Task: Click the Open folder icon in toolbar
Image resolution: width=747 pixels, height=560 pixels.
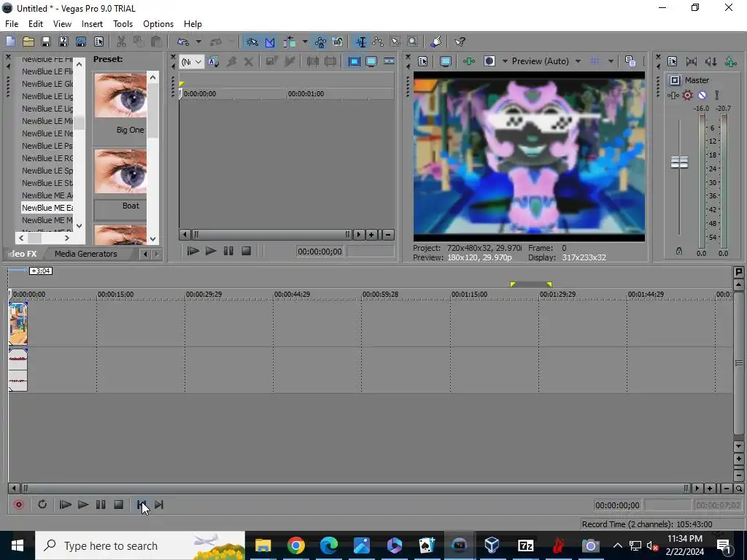Action: pyautogui.click(x=28, y=42)
